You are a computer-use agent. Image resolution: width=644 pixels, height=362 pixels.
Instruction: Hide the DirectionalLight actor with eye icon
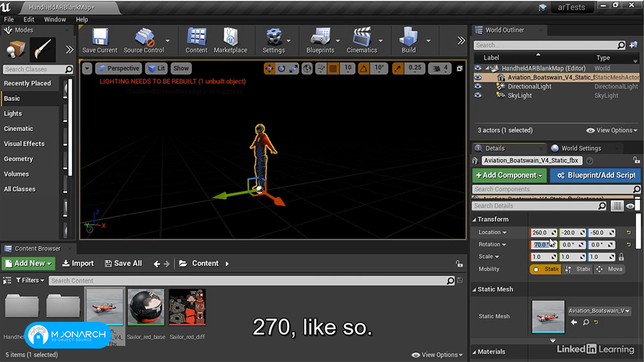478,86
